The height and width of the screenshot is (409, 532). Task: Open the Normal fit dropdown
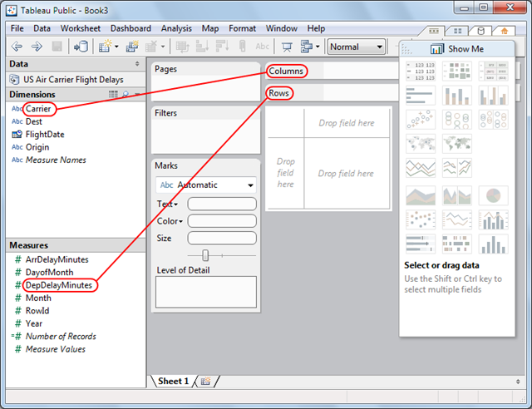pos(357,47)
